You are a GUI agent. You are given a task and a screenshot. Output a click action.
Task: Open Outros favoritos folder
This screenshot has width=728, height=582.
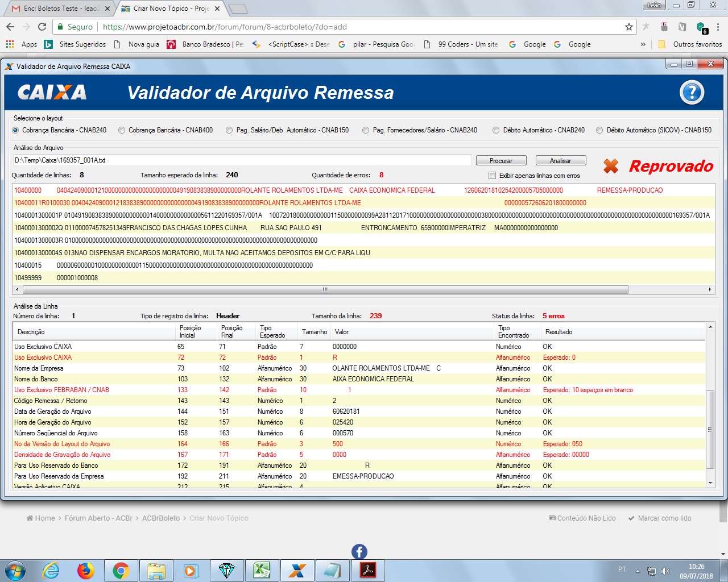[690, 44]
